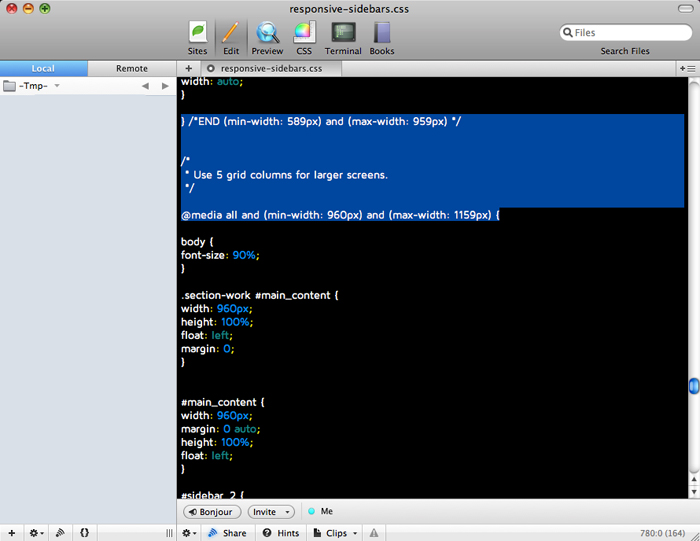700x541 pixels.
Task: Click the 'margin: 0 auto;' line
Action: click(x=220, y=429)
